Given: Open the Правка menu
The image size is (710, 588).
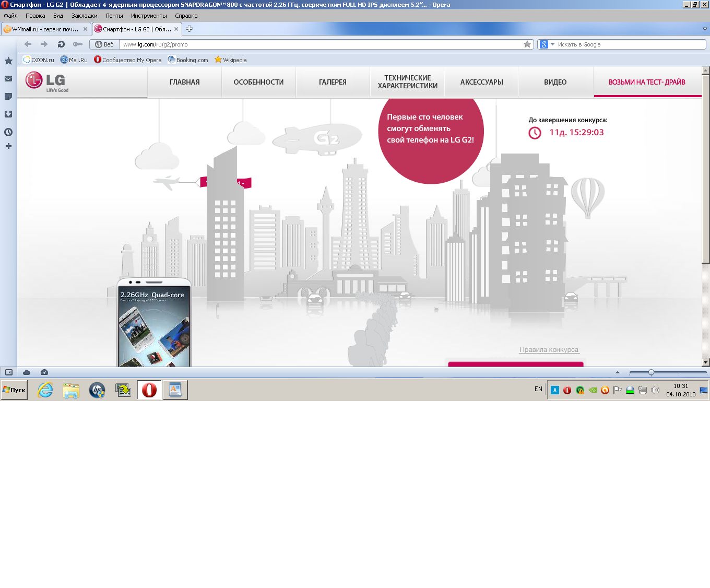Looking at the screenshot, I should pos(35,16).
